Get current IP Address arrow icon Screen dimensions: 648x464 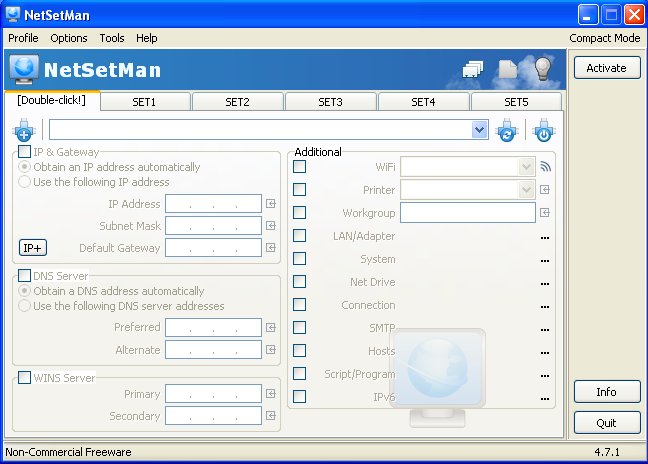pos(271,204)
